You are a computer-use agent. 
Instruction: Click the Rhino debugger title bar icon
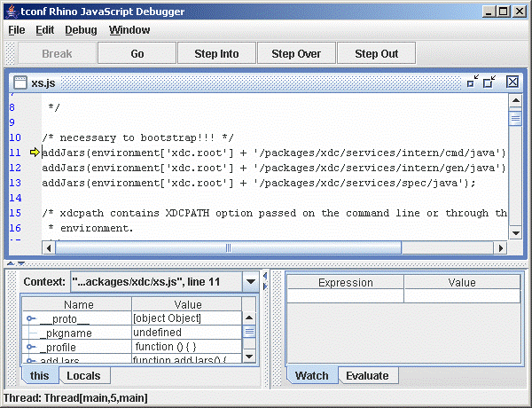tap(10, 10)
